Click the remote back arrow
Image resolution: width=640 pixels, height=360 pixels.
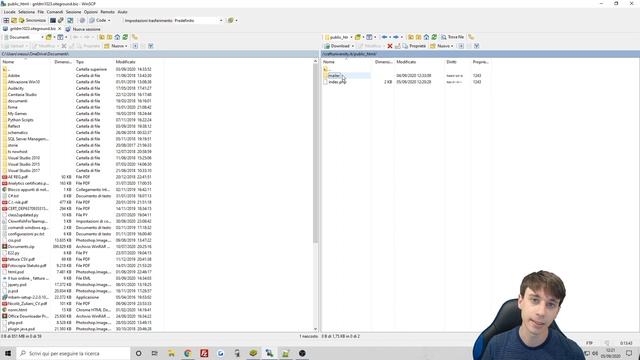[384, 37]
